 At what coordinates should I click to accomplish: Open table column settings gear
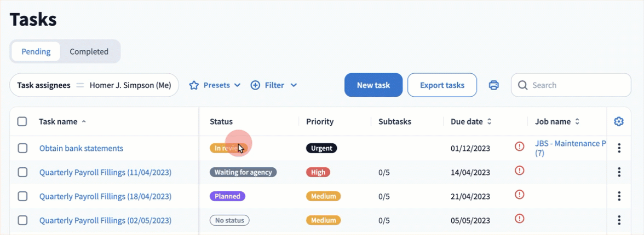pos(619,121)
